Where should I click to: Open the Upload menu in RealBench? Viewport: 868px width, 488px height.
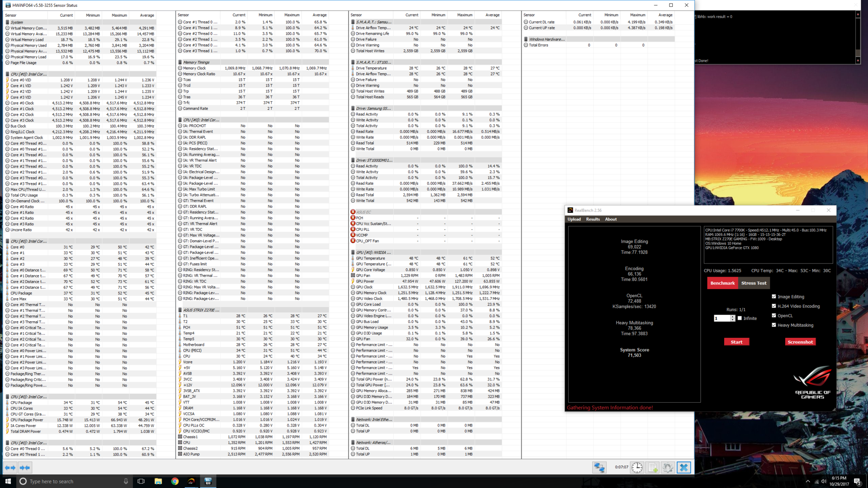tap(574, 219)
